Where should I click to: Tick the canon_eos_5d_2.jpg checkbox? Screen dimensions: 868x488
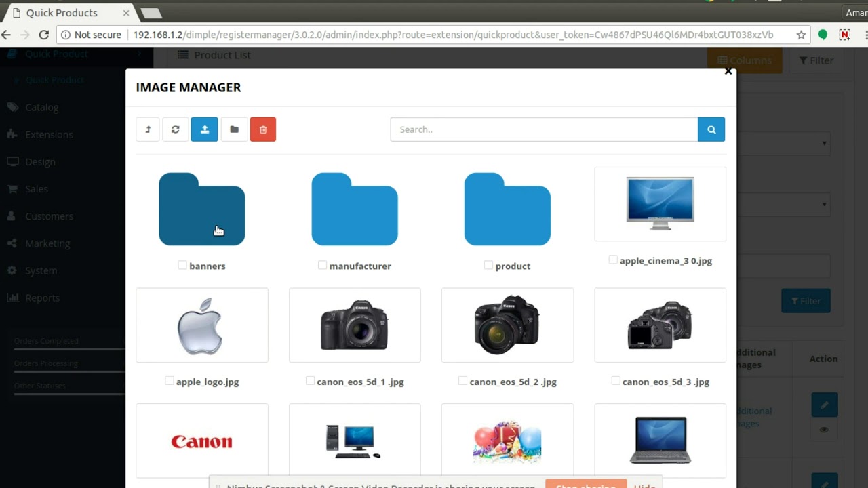(x=463, y=381)
